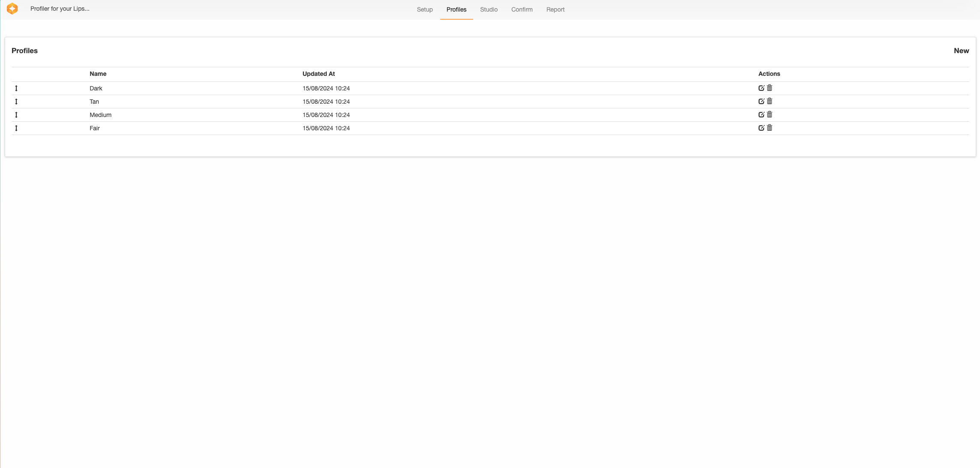Image resolution: width=980 pixels, height=468 pixels.
Task: Edit the Fair profile
Action: pyautogui.click(x=761, y=128)
